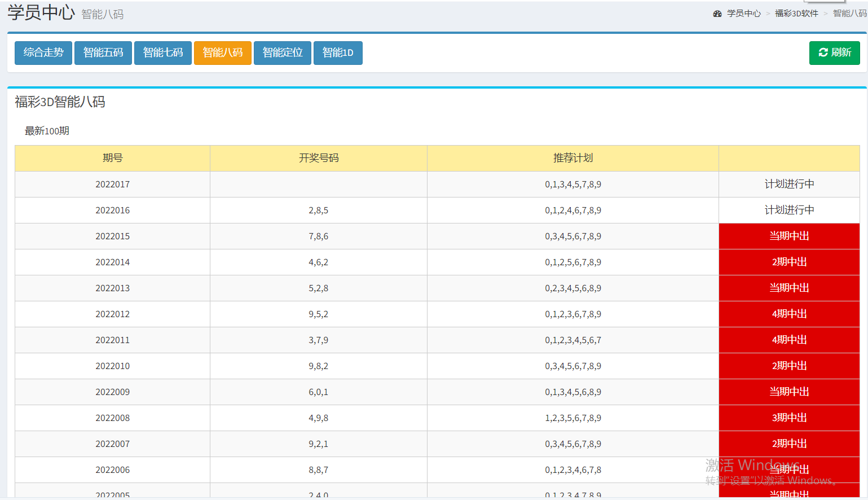The height and width of the screenshot is (500, 868).
Task: Click plan 0,1,2,4,6,7,8,9 for 2022016
Action: tap(573, 210)
